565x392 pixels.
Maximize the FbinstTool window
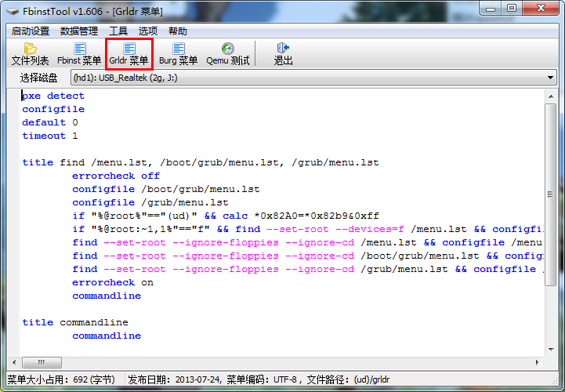511,9
